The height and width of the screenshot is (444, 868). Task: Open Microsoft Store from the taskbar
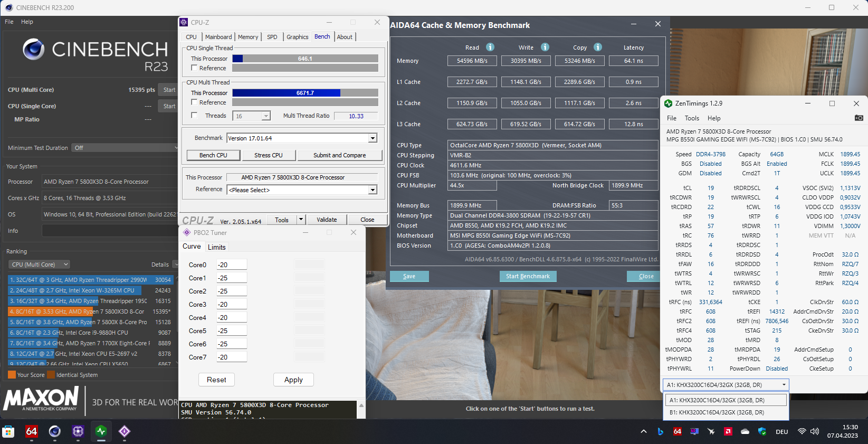click(8, 431)
